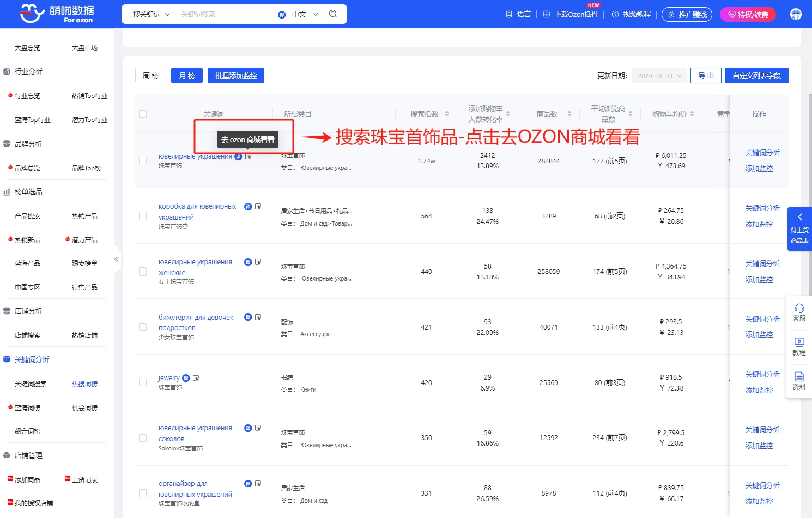Check the ювелирные украшения соколов row
The image size is (812, 518).
(x=143, y=438)
